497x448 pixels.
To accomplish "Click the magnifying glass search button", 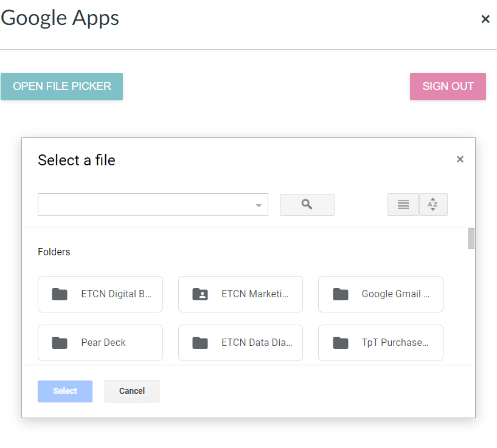I will pos(307,205).
